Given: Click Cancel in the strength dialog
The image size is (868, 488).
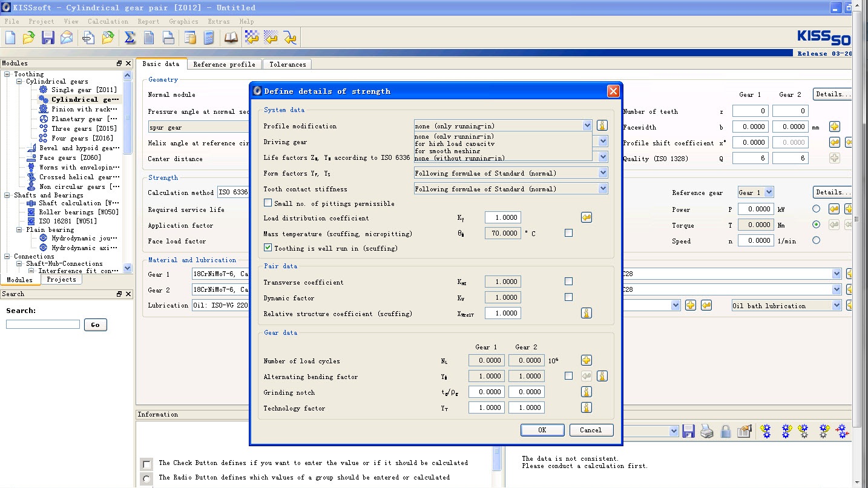Looking at the screenshot, I should point(591,430).
